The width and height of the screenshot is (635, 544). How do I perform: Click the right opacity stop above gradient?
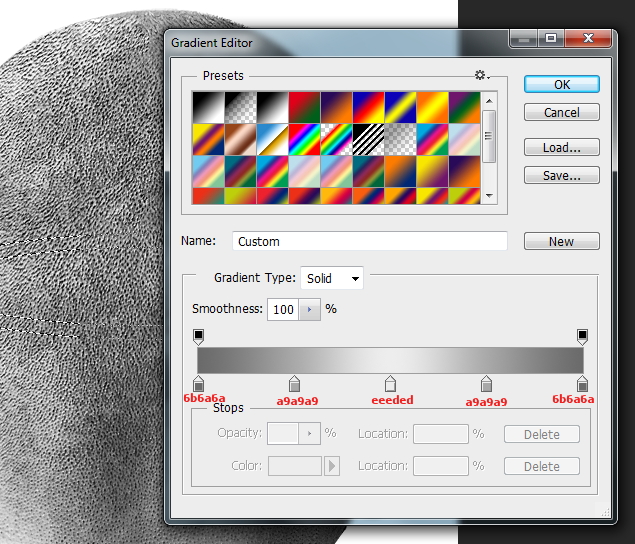pyautogui.click(x=582, y=336)
